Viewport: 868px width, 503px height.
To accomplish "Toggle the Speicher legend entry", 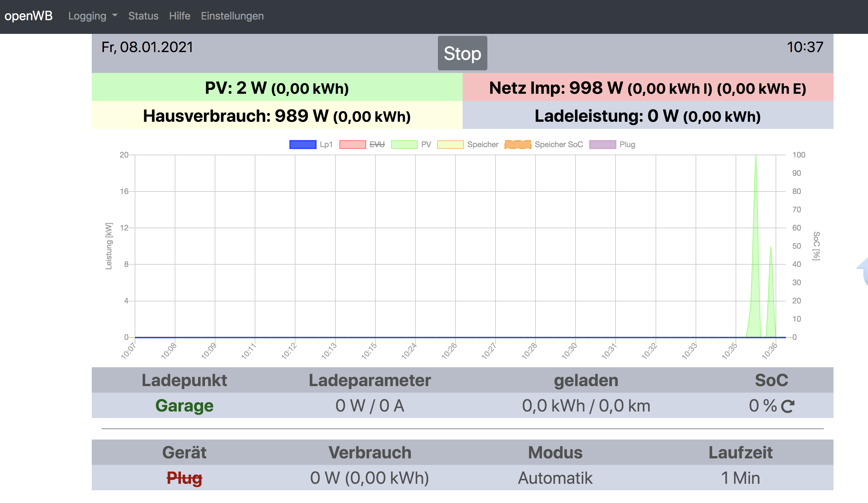I will click(x=468, y=145).
